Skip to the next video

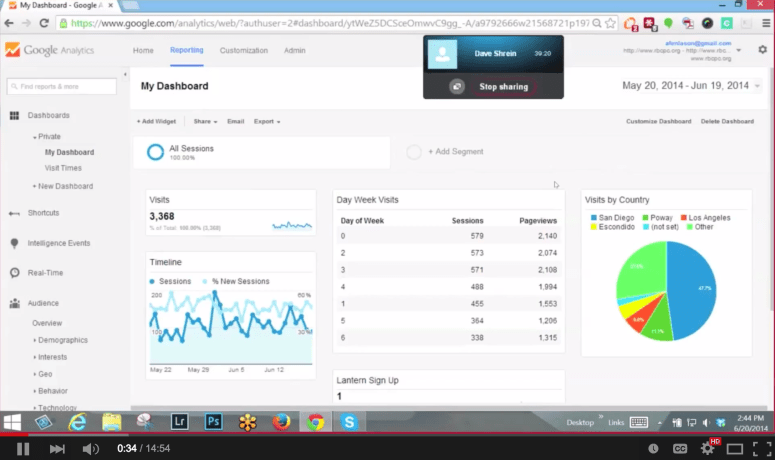tap(57, 449)
